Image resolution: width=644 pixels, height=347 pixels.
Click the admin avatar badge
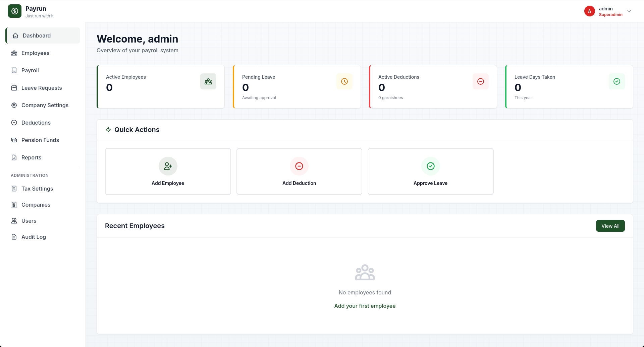[x=589, y=11]
